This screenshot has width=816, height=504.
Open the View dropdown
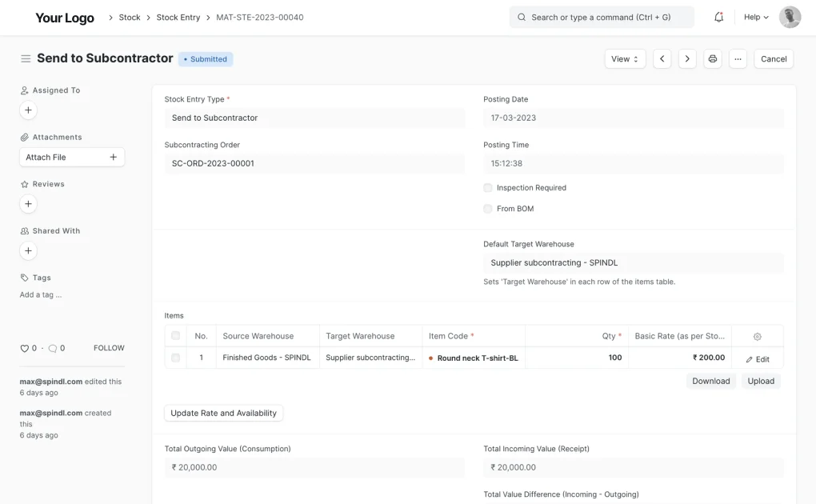point(625,58)
